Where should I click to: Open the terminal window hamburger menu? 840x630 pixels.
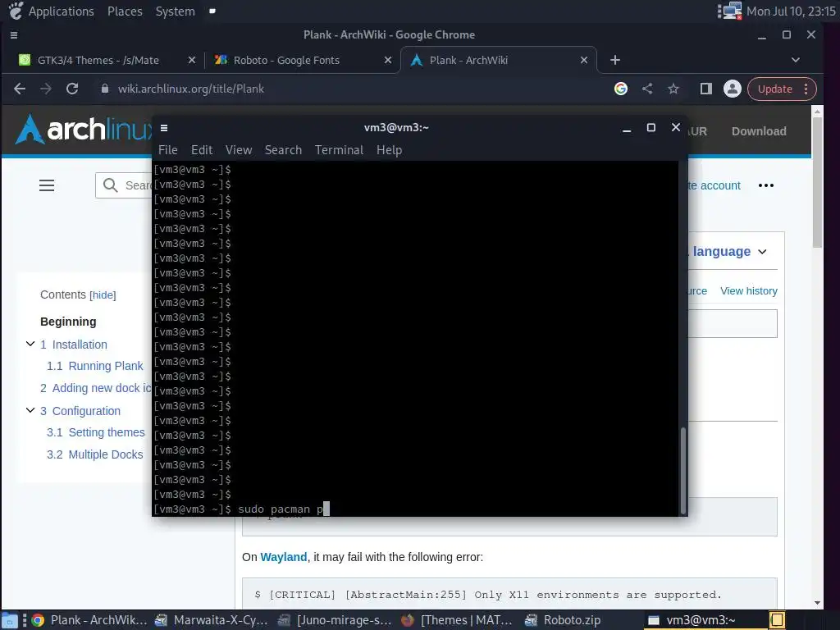tap(164, 127)
